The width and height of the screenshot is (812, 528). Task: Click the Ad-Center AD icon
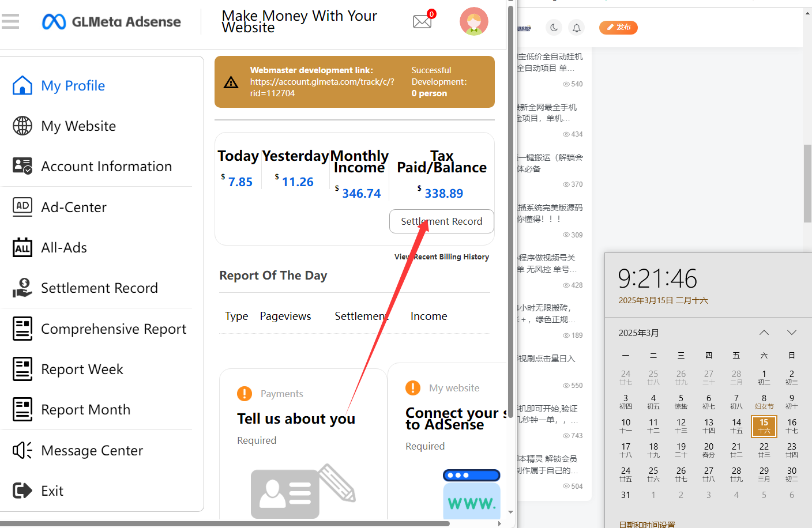pos(22,206)
